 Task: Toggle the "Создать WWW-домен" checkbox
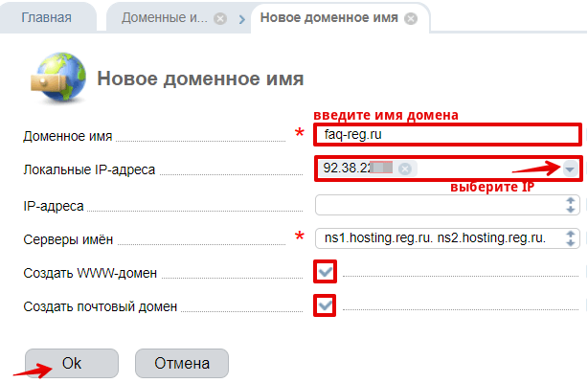point(327,273)
